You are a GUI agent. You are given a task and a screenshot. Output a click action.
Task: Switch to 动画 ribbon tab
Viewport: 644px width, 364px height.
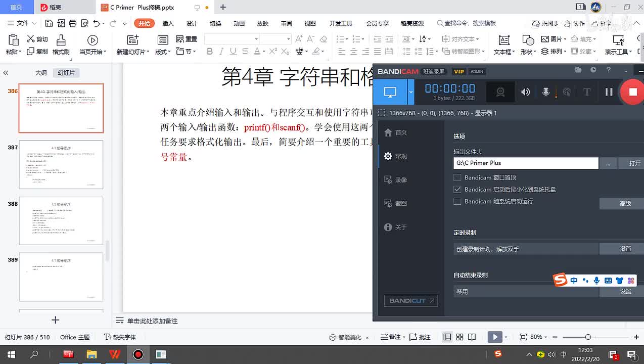pyautogui.click(x=239, y=23)
